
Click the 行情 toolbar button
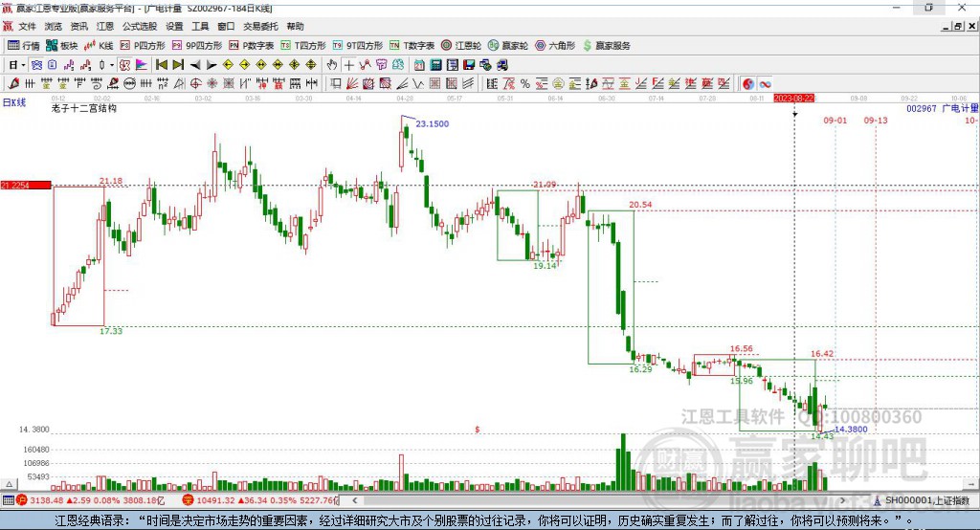tap(24, 46)
